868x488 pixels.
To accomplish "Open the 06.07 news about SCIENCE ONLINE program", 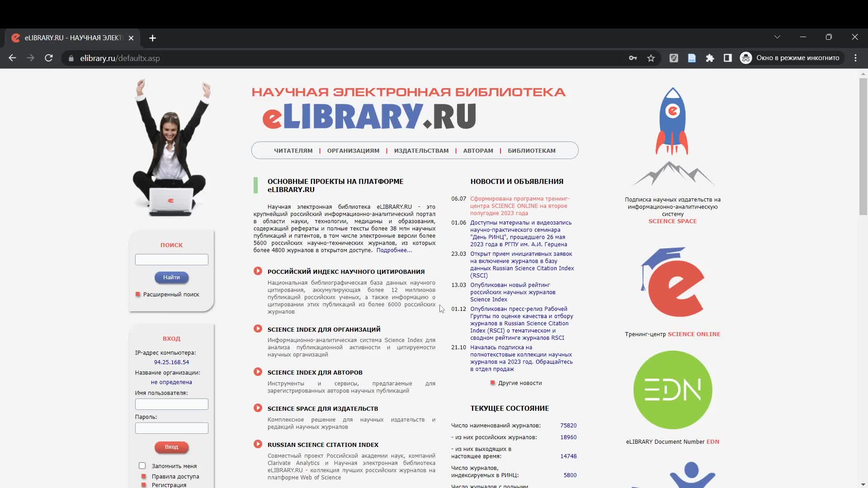I will (x=519, y=206).
